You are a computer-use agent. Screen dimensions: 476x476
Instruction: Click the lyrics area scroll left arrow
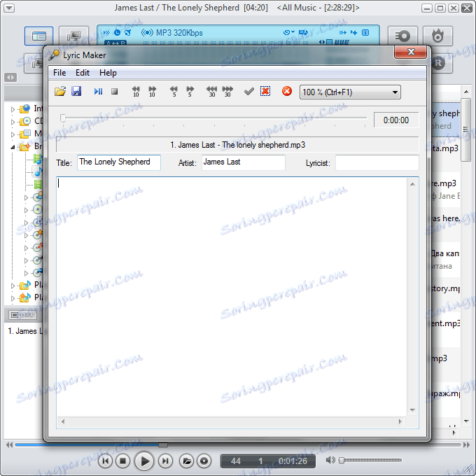(63, 421)
